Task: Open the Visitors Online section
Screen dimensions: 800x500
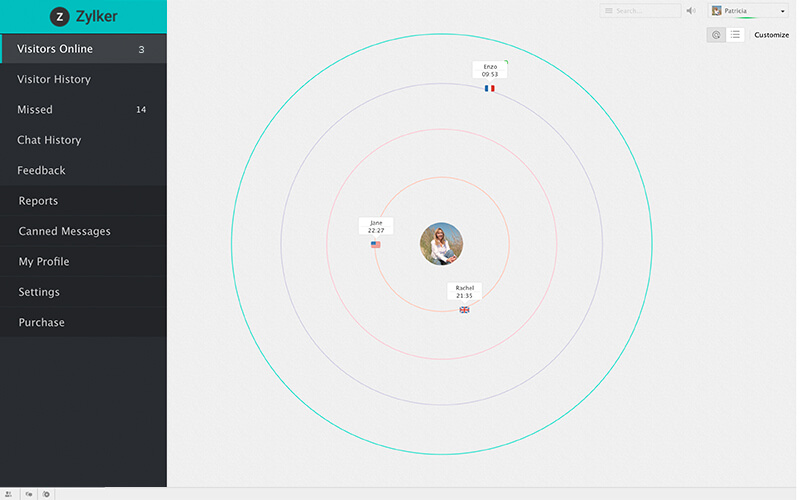Action: [83, 49]
